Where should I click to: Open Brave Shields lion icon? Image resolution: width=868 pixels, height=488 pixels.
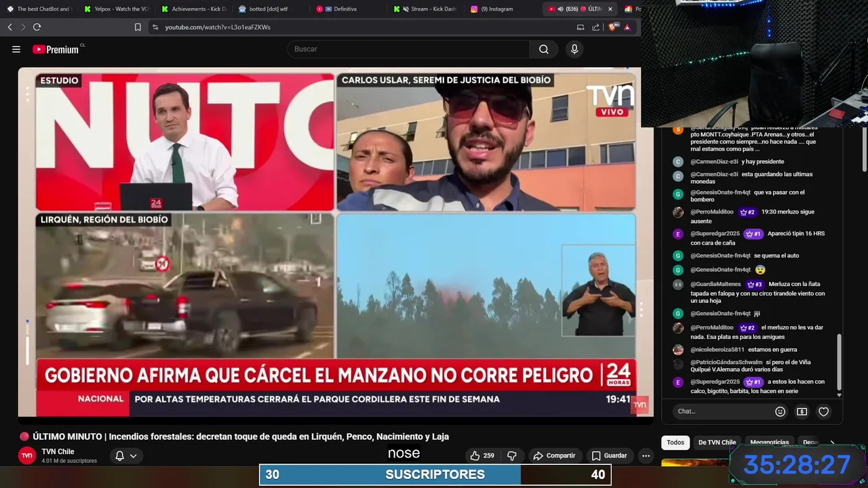pos(614,27)
